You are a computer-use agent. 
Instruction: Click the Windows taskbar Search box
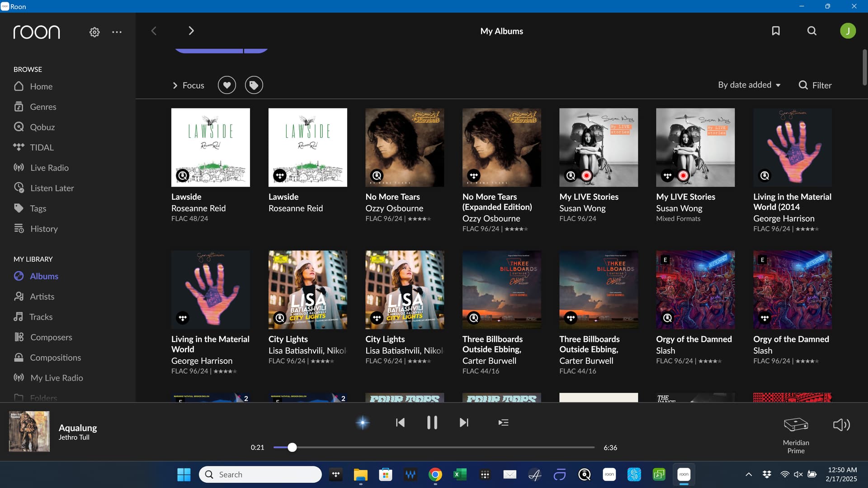click(x=260, y=474)
